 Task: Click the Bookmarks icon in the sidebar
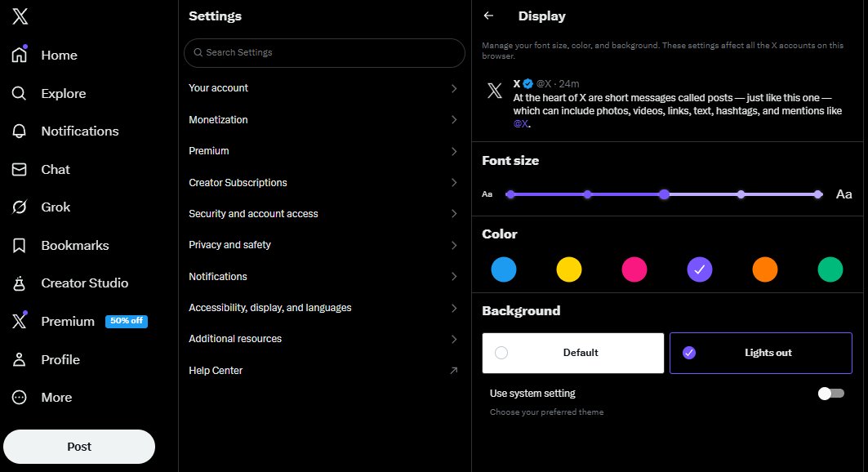click(19, 245)
